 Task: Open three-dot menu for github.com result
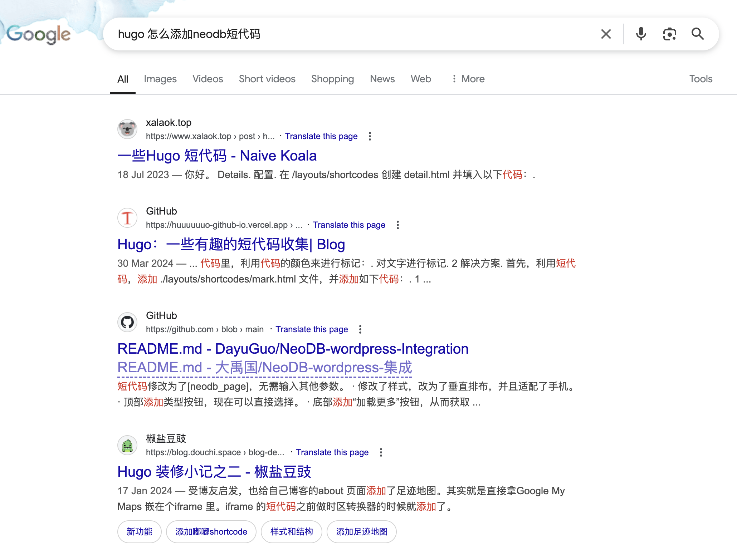[x=360, y=329]
